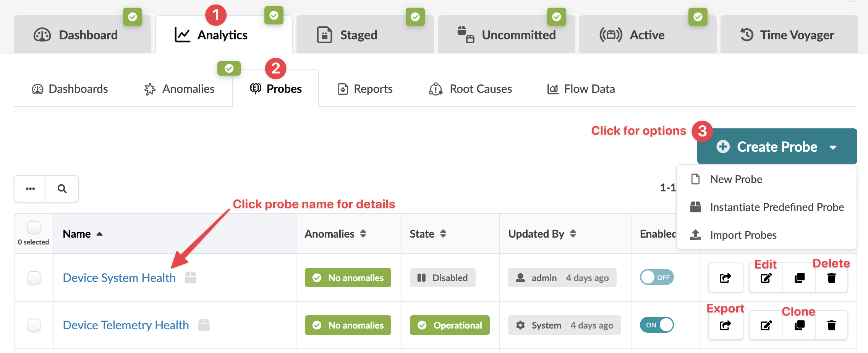Sort probes by State column
Screen dimensions: 868x353
coord(443,234)
